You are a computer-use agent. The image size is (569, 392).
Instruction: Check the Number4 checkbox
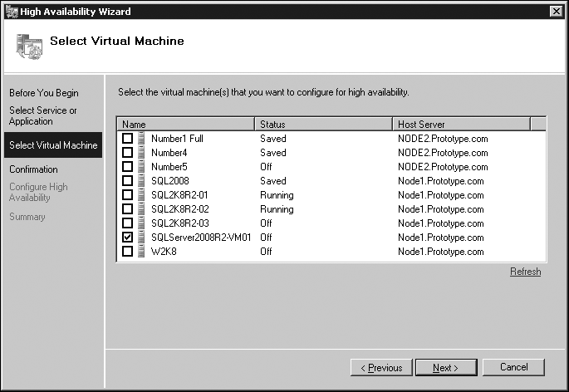pos(127,153)
